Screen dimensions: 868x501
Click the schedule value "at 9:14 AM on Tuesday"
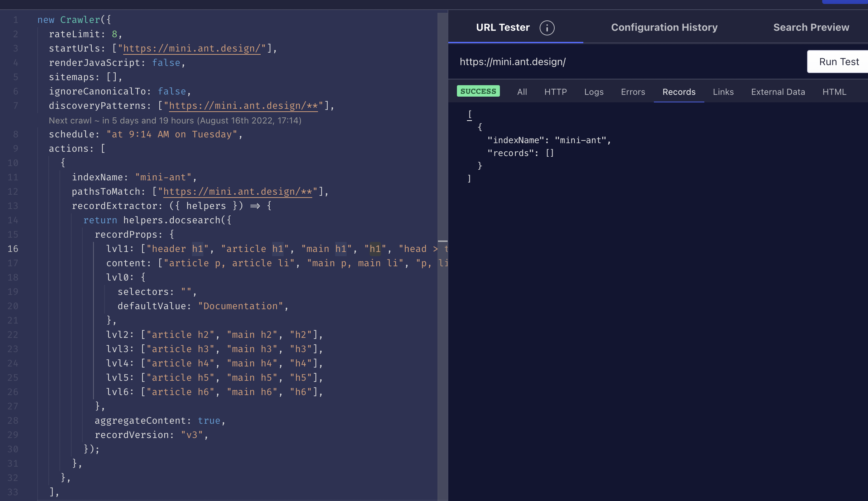(x=172, y=134)
